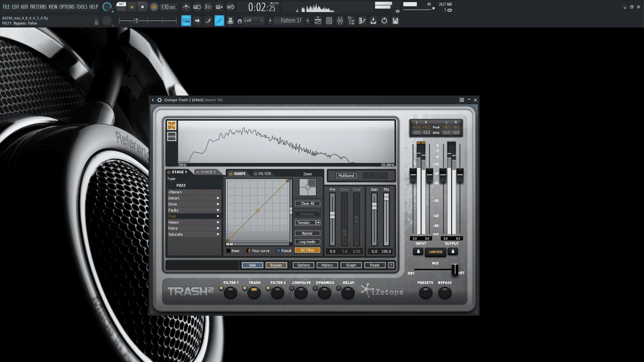Enable the DELAY module power button
This screenshot has width=644, height=362.
(338, 288)
